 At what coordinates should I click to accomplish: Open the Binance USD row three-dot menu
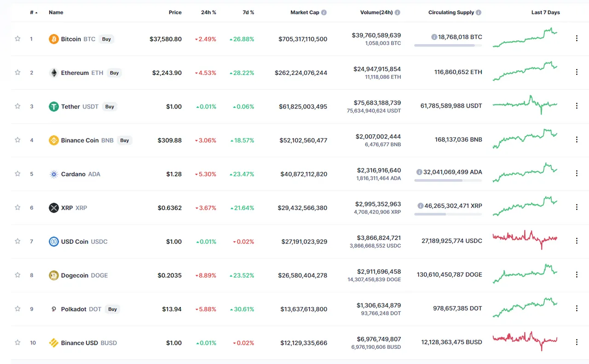(577, 342)
